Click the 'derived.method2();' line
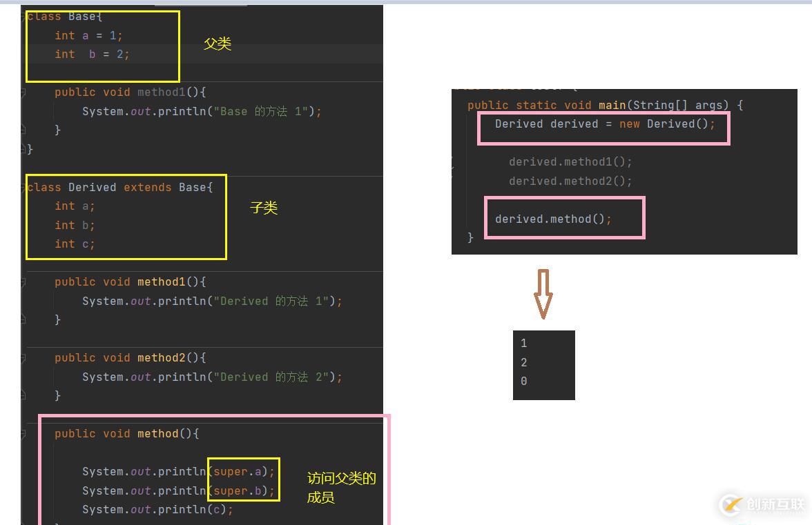Viewport: 812px width, 525px height. [x=570, y=181]
